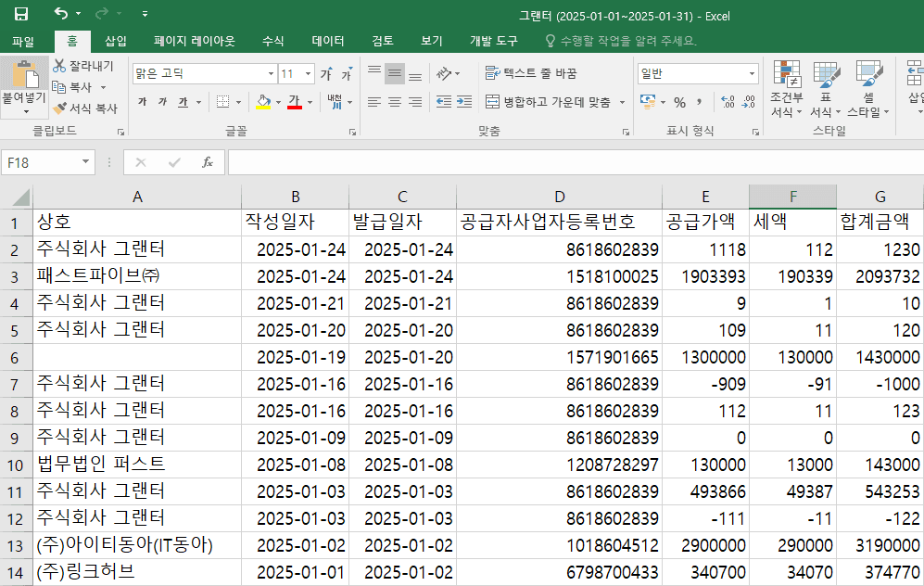Open the 글꼴 dialog launcher
The image size is (924, 586).
pos(352,132)
